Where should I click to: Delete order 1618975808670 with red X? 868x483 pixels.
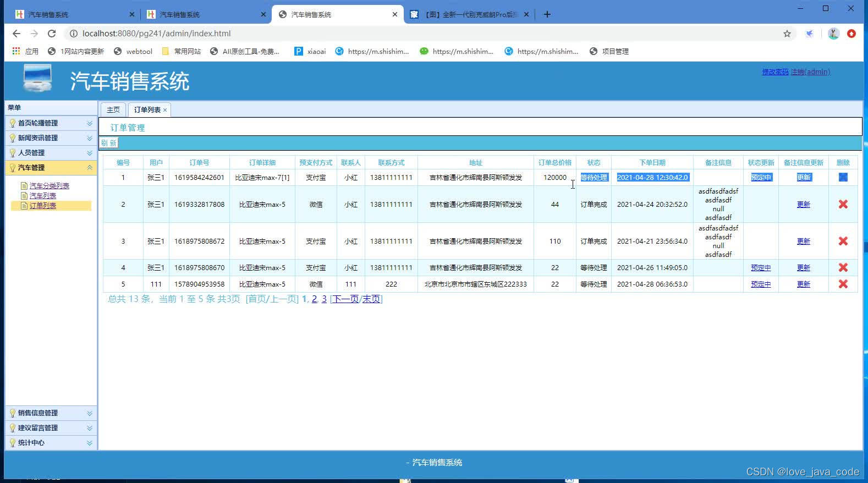(843, 267)
